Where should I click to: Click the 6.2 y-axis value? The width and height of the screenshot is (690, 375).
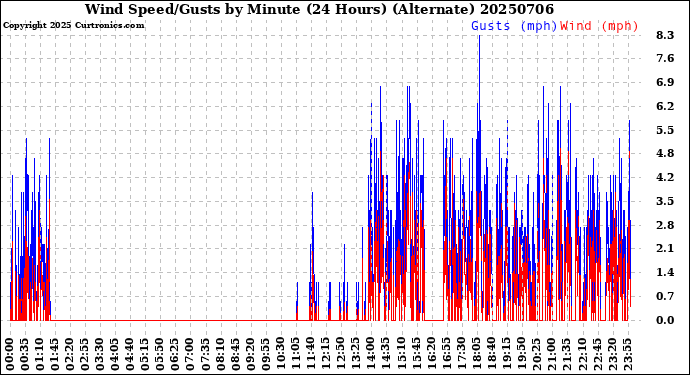[665, 106]
